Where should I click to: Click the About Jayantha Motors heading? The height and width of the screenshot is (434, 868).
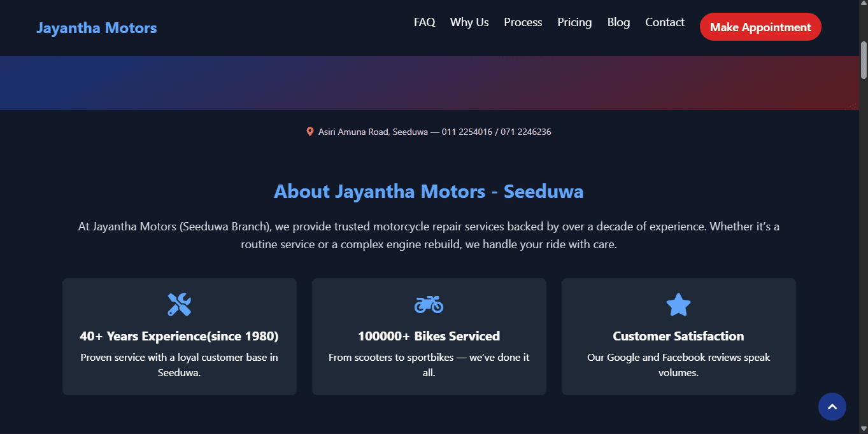[x=428, y=191]
